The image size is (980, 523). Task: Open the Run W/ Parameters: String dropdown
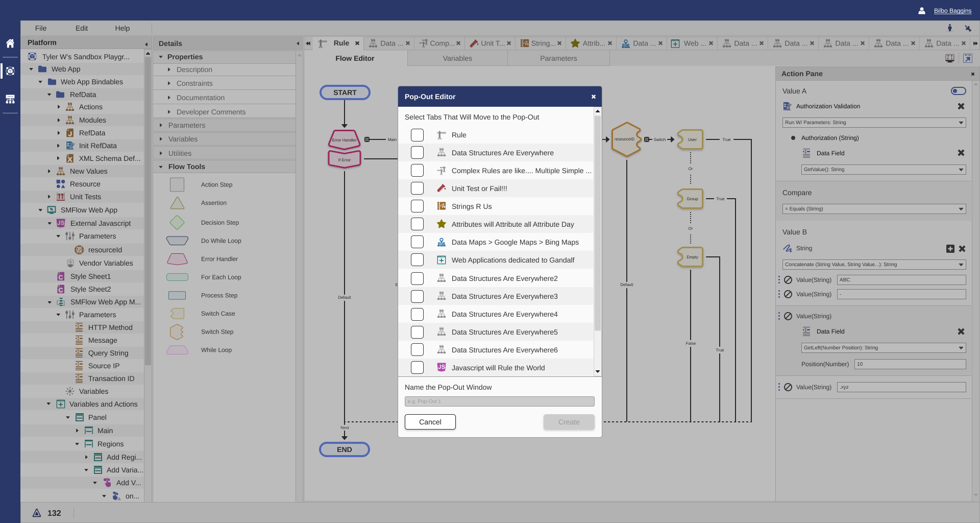point(874,123)
